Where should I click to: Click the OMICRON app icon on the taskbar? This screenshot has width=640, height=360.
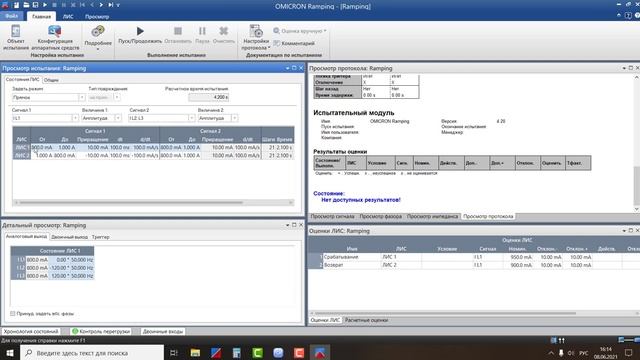[320, 353]
